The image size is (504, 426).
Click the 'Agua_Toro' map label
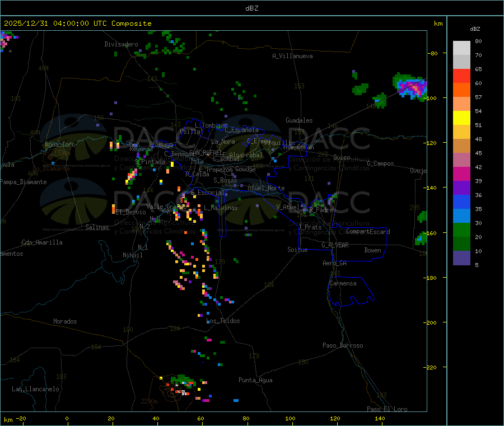click(60, 144)
